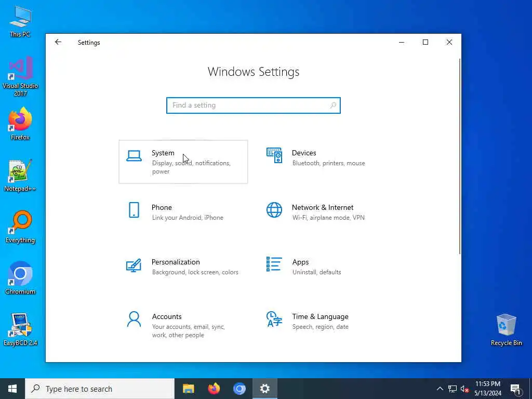Open the Personalization paintbrush icon
This screenshot has height=399, width=532.
point(134,265)
